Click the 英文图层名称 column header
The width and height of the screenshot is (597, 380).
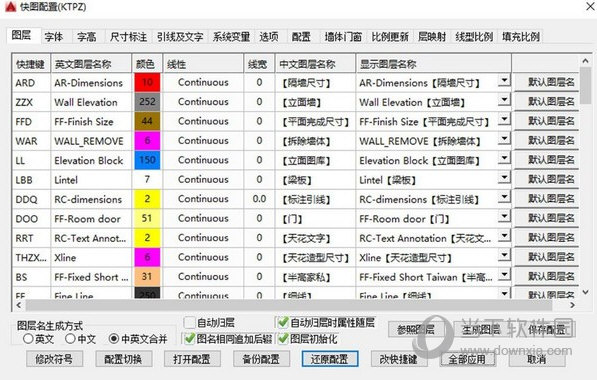(91, 64)
